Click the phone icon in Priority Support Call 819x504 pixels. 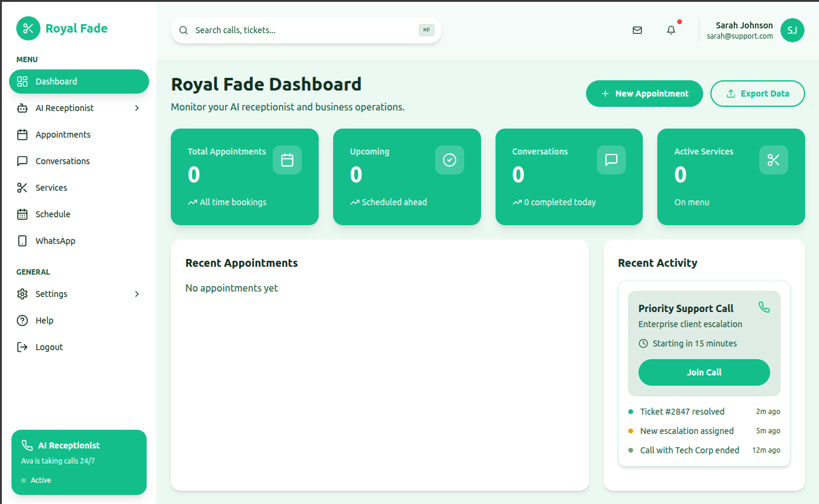764,307
